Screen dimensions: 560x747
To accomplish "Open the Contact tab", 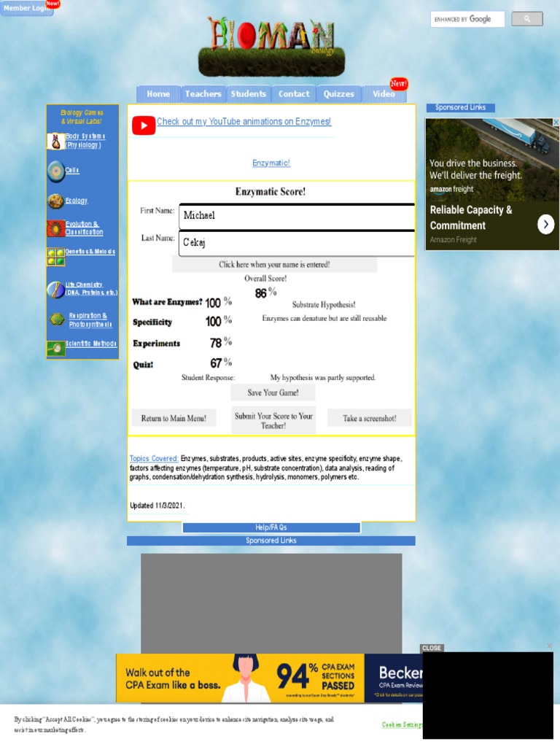I will click(x=294, y=94).
